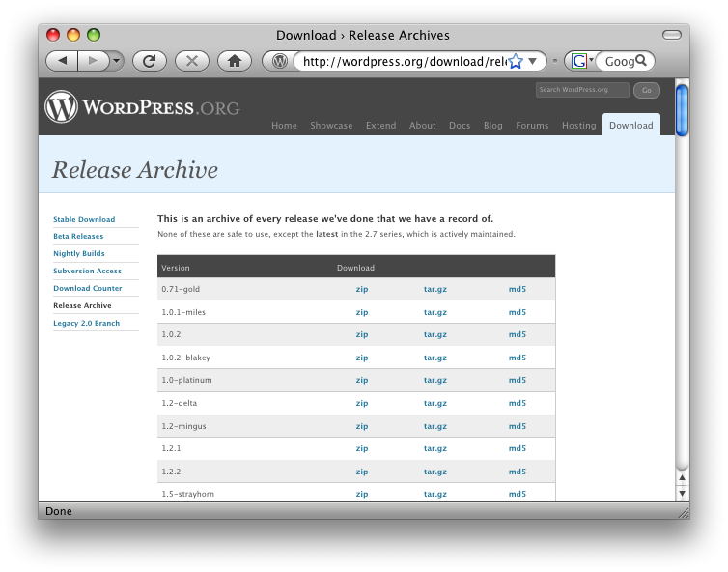Click the WordPress site icon in address bar
The width and height of the screenshot is (728, 572).
click(x=279, y=61)
